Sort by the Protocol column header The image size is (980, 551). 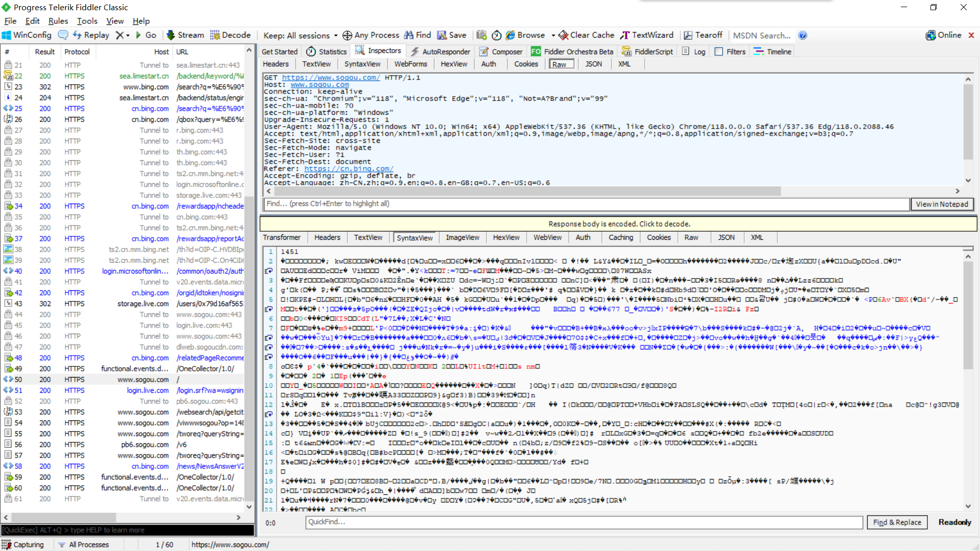click(77, 52)
